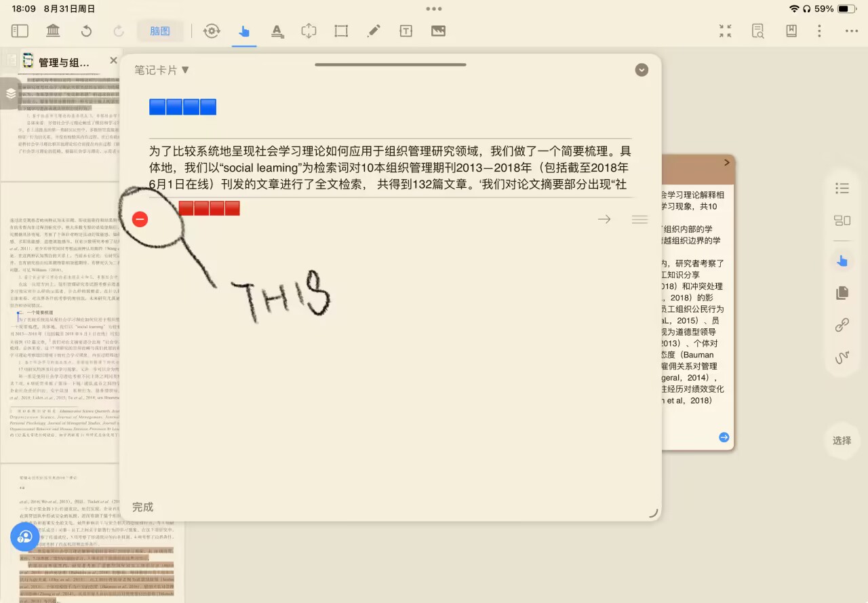Switch to 脑图 mind map mode
Image resolution: width=868 pixels, height=603 pixels.
point(160,31)
